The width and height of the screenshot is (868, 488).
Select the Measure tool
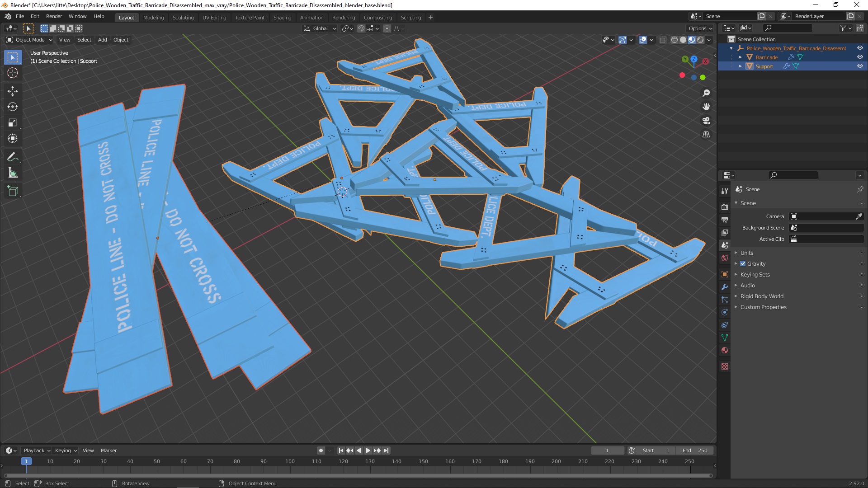tap(13, 173)
